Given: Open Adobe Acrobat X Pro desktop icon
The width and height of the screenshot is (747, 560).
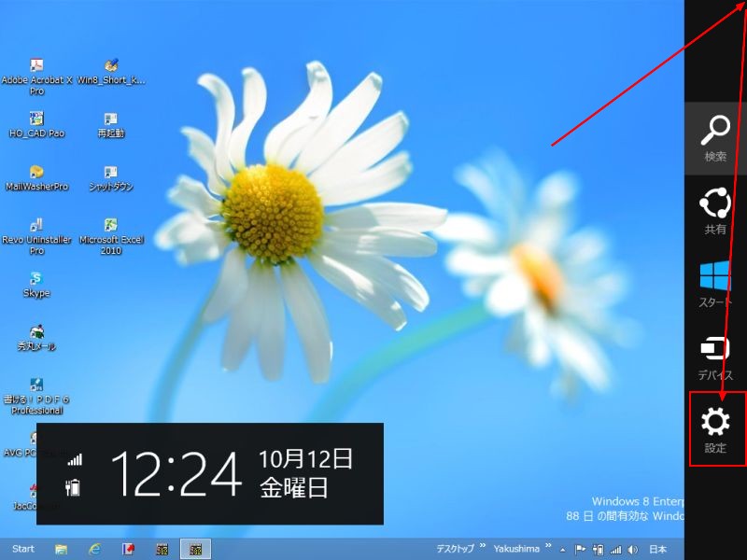Looking at the screenshot, I should 36,66.
